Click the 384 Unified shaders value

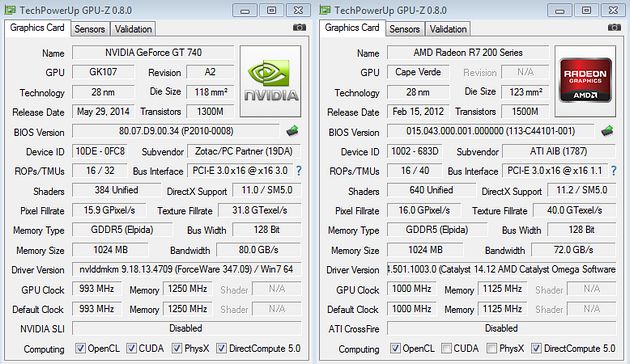pos(117,190)
